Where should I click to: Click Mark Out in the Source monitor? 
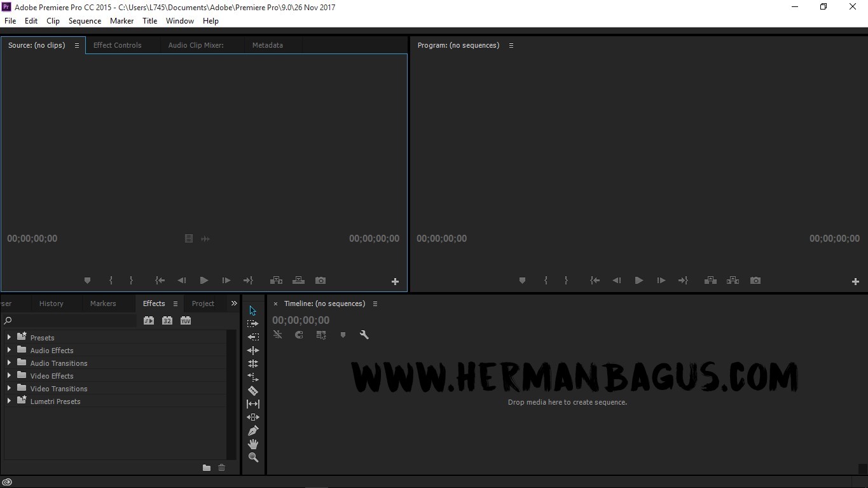[131, 281]
